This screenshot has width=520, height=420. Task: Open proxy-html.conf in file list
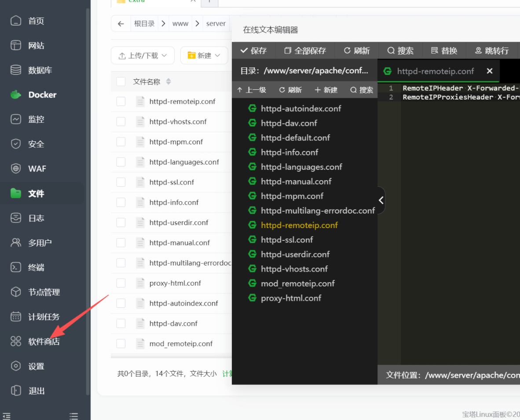[x=175, y=284]
